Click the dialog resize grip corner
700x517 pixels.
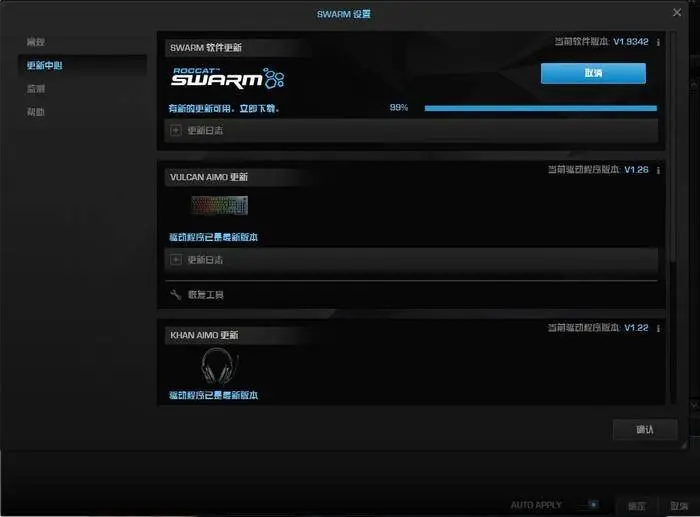click(x=683, y=445)
